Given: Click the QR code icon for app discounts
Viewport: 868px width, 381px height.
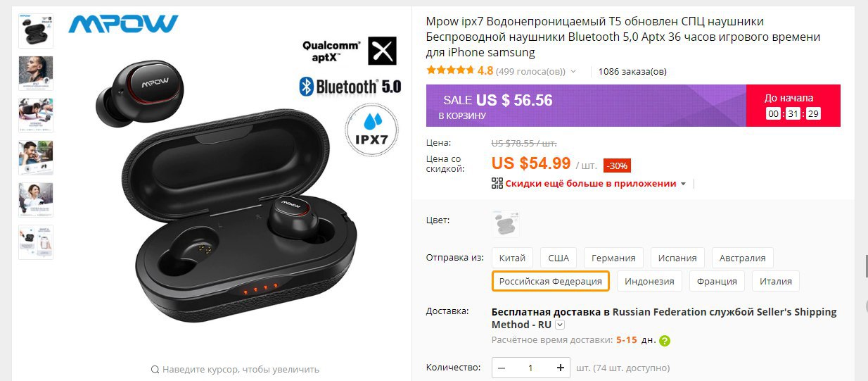Looking at the screenshot, I should click(x=497, y=183).
